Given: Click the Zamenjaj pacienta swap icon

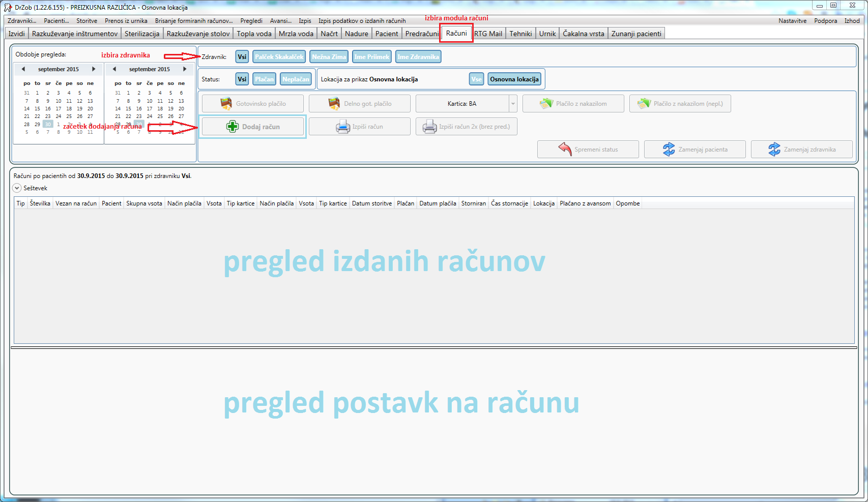Looking at the screenshot, I should click(x=669, y=150).
